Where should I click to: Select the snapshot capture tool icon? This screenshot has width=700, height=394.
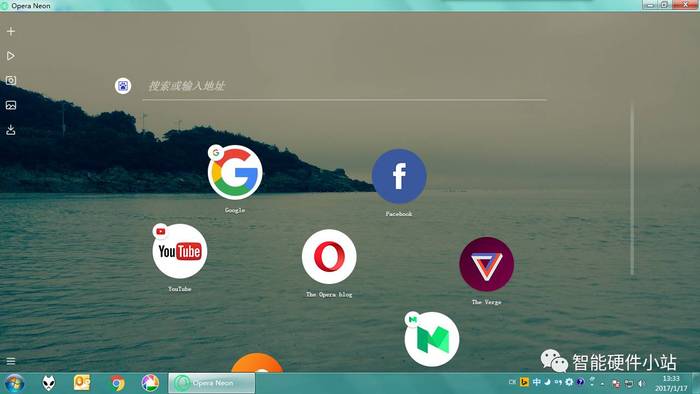pyautogui.click(x=11, y=80)
